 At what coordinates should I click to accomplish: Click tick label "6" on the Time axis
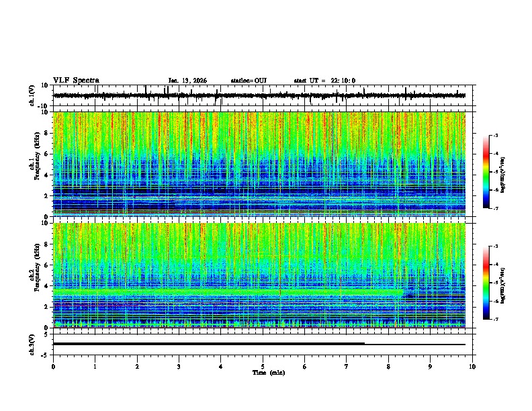pyautogui.click(x=305, y=367)
